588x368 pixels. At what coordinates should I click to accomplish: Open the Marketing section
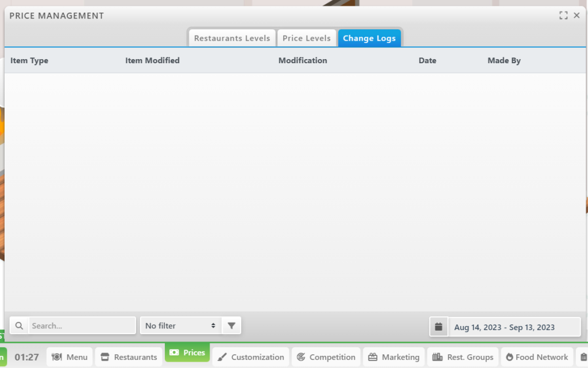tap(394, 357)
